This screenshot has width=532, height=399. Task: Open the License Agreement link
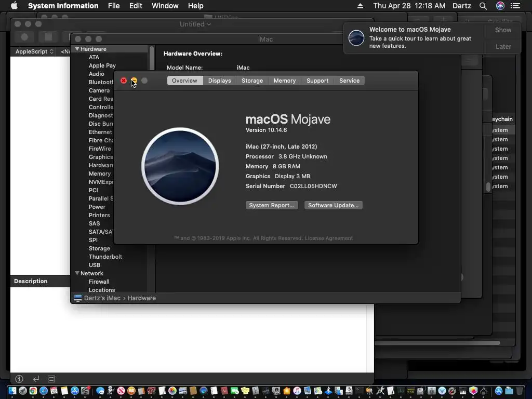point(329,238)
